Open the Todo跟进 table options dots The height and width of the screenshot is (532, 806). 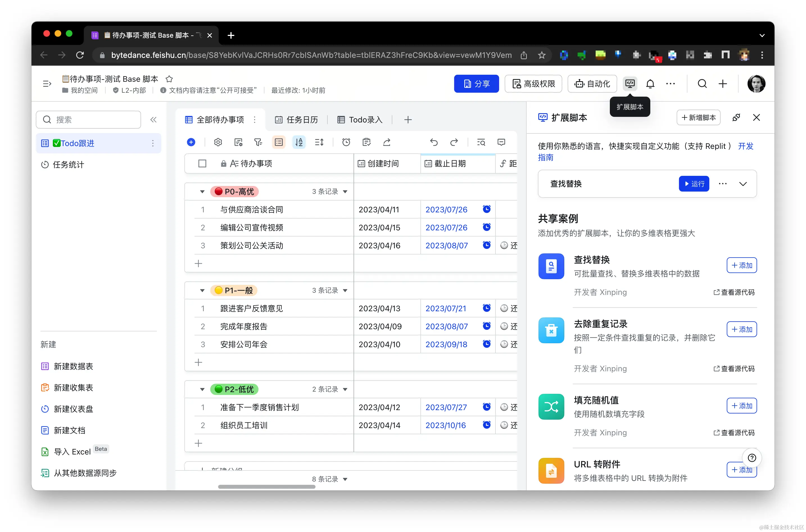153,143
